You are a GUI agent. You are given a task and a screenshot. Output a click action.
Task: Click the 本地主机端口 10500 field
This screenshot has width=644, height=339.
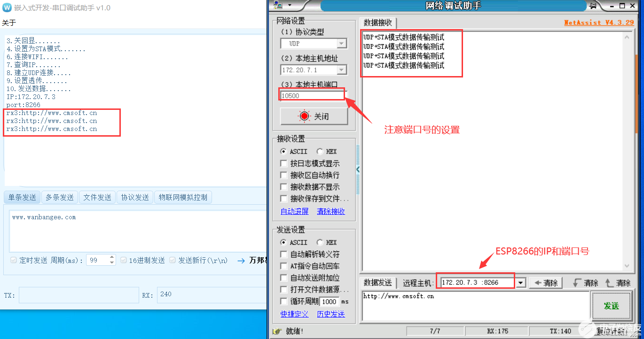pyautogui.click(x=312, y=96)
